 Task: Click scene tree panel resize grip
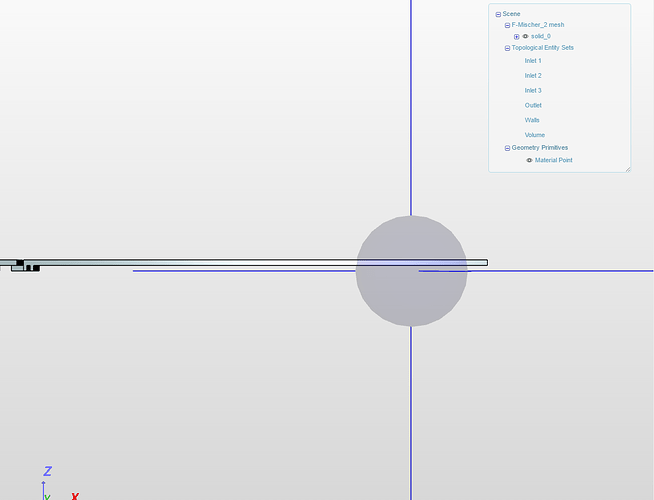tap(628, 169)
